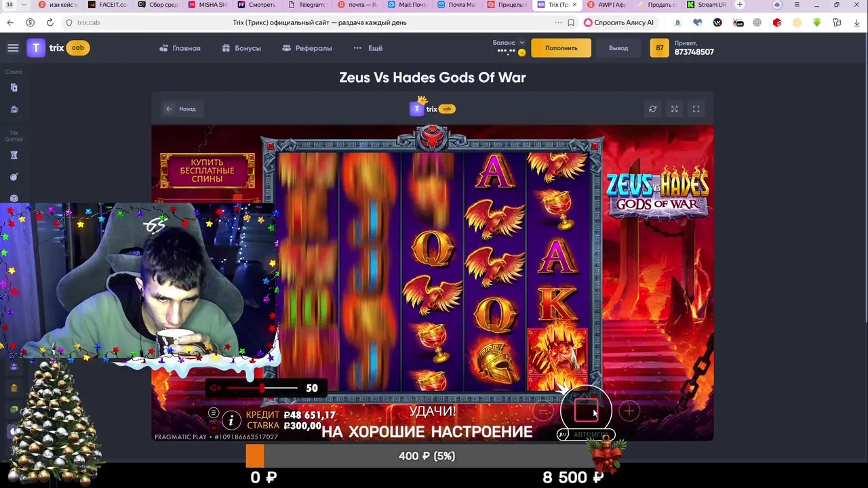This screenshot has height=488, width=868.
Task: Mute via the volume overlay speaker icon
Action: coord(215,388)
